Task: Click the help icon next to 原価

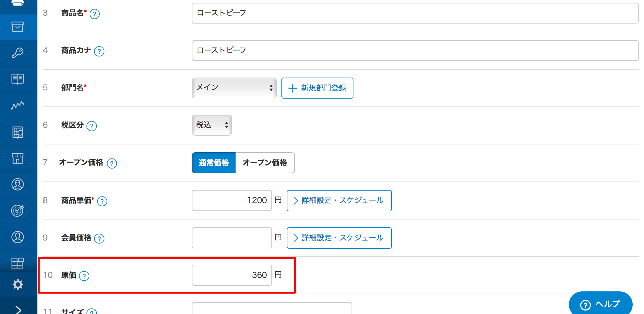Action: tap(84, 276)
